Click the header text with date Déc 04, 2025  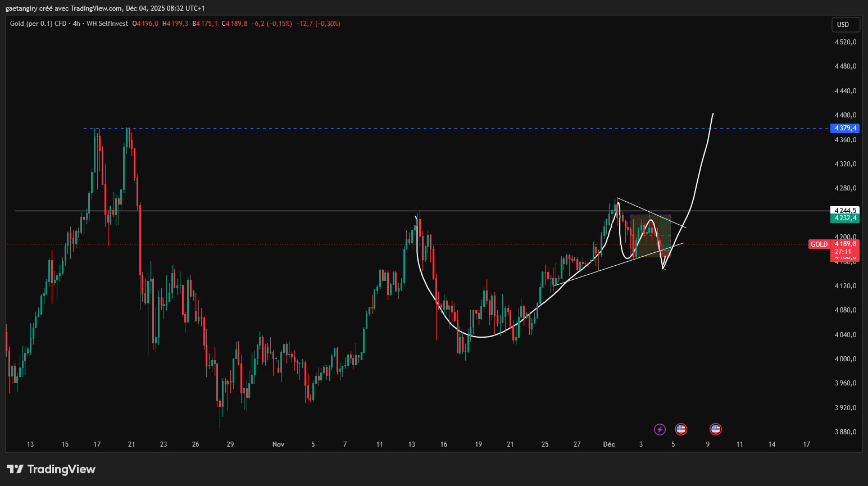pyautogui.click(x=105, y=8)
